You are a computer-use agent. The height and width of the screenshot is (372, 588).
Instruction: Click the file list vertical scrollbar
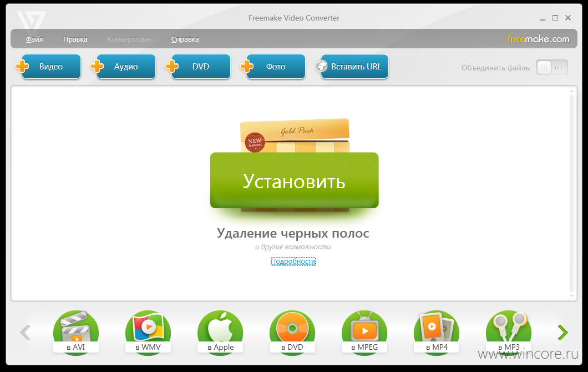(x=571, y=193)
